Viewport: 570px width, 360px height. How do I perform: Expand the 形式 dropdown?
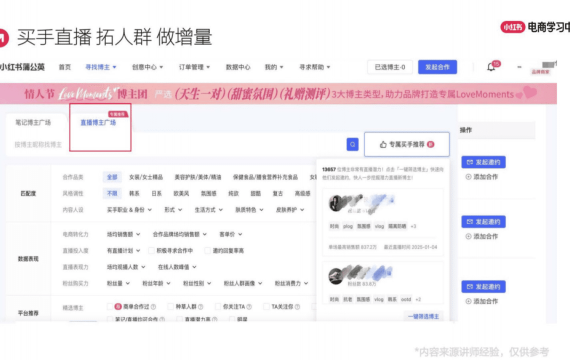pos(173,210)
